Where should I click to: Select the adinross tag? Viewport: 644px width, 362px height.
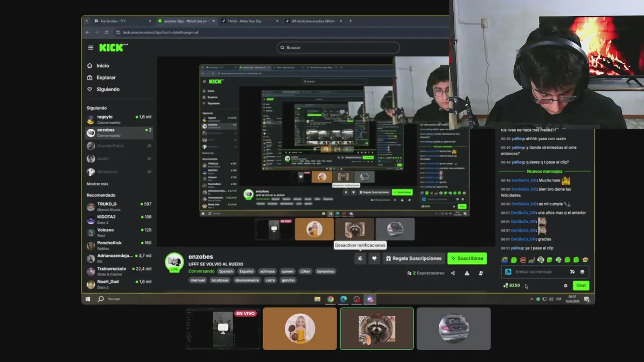click(x=267, y=271)
